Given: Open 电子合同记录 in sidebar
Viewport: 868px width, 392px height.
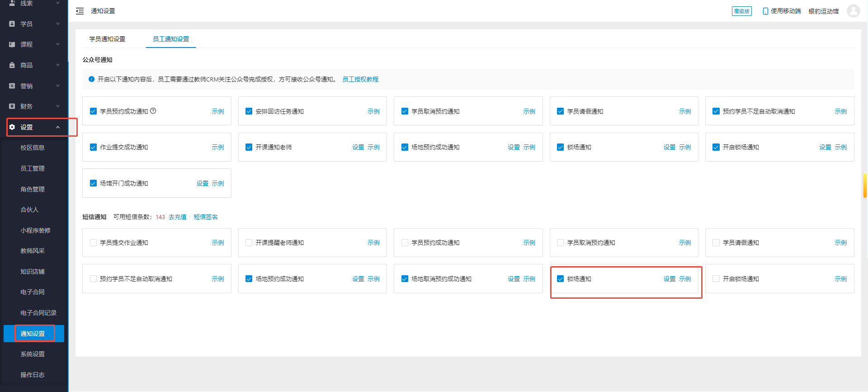Looking at the screenshot, I should click(38, 313).
